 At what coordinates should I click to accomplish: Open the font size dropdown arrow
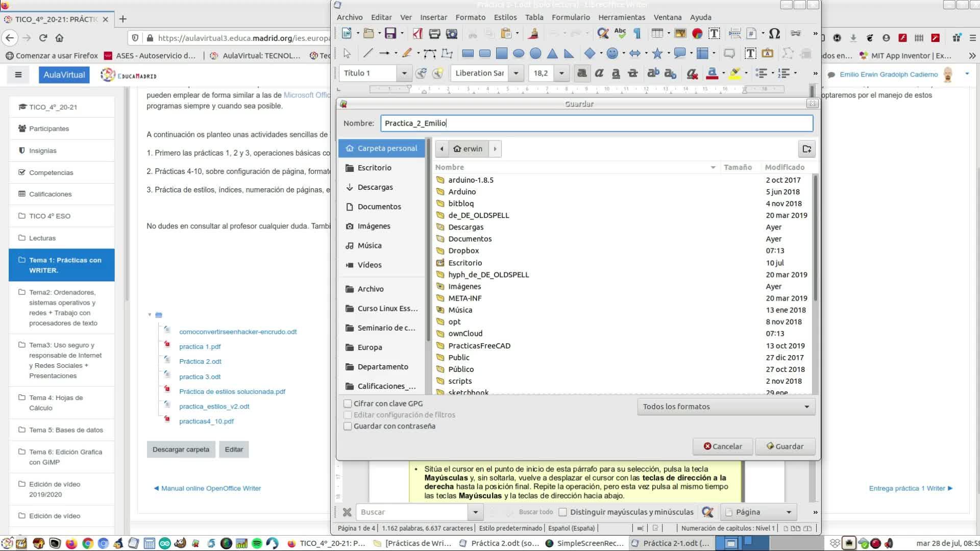pos(561,73)
